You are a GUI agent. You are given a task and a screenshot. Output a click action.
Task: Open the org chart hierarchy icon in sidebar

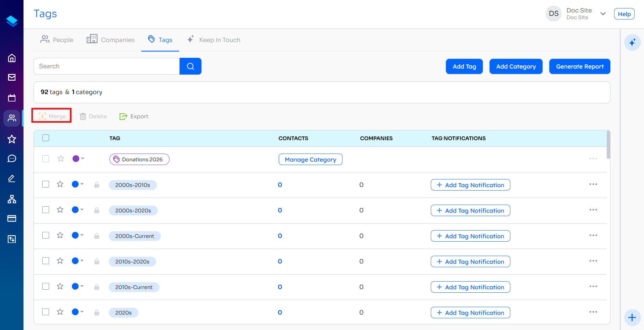[12, 199]
